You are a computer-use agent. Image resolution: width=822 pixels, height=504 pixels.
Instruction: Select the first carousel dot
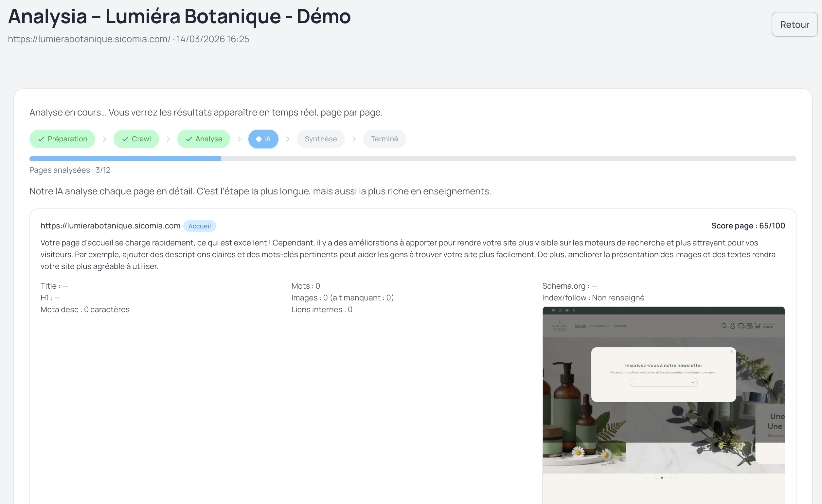[656, 478]
